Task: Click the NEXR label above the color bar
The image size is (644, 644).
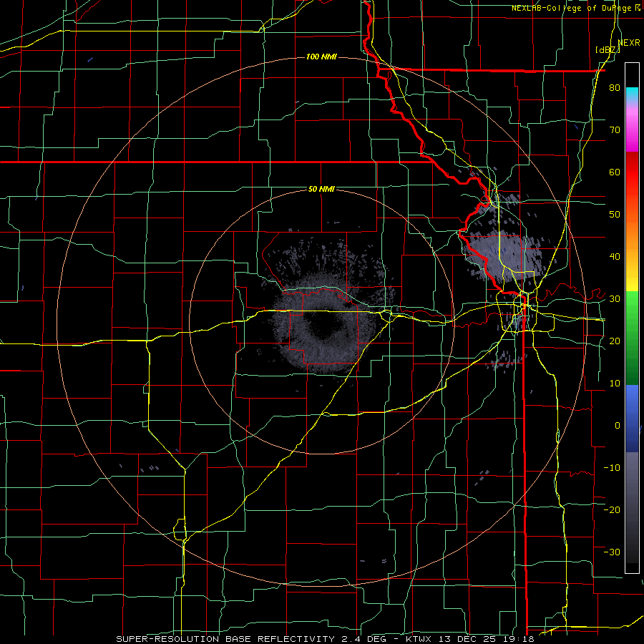Action: tap(629, 43)
